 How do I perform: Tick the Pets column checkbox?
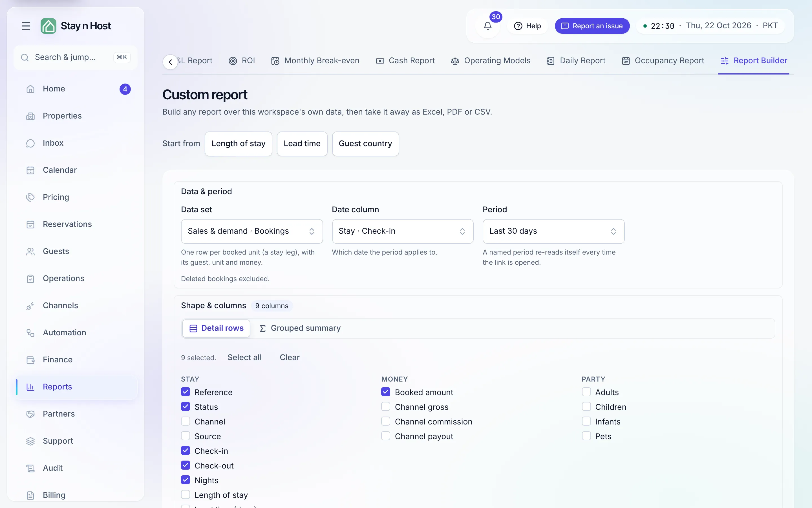[x=586, y=436]
